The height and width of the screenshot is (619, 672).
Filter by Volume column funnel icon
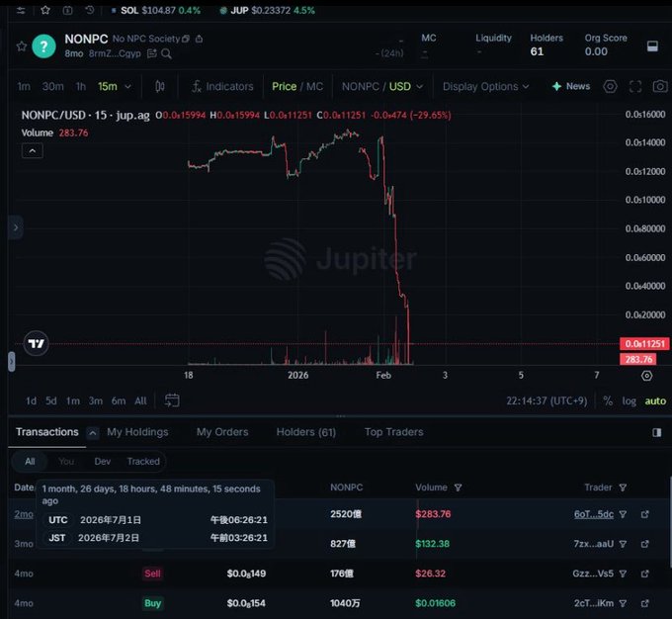pos(459,487)
